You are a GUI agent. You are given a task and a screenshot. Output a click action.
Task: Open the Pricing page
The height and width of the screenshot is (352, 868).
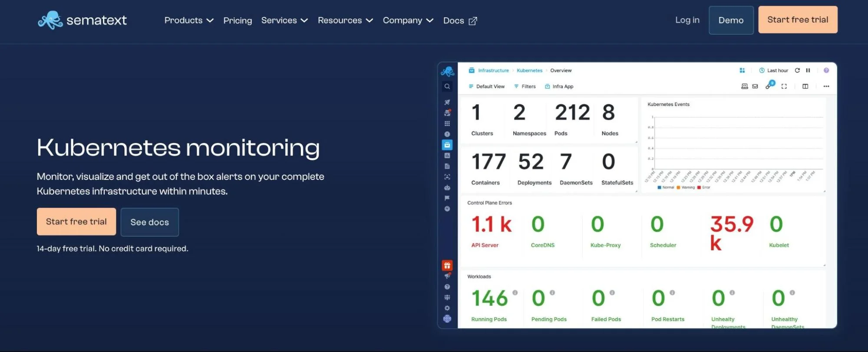pos(238,20)
